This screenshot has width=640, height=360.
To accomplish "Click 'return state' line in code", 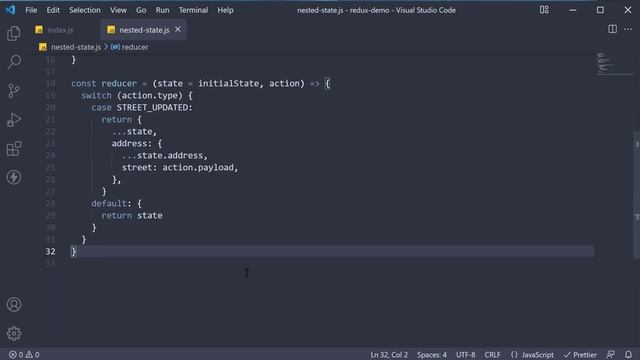I will [132, 215].
